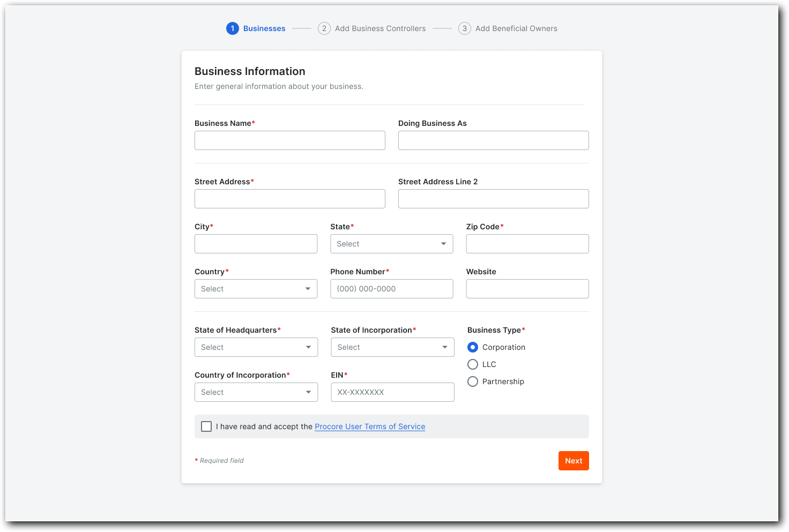Viewport: 789px width, 532px height.
Task: Open Procore User Terms of Service link
Action: pos(370,426)
